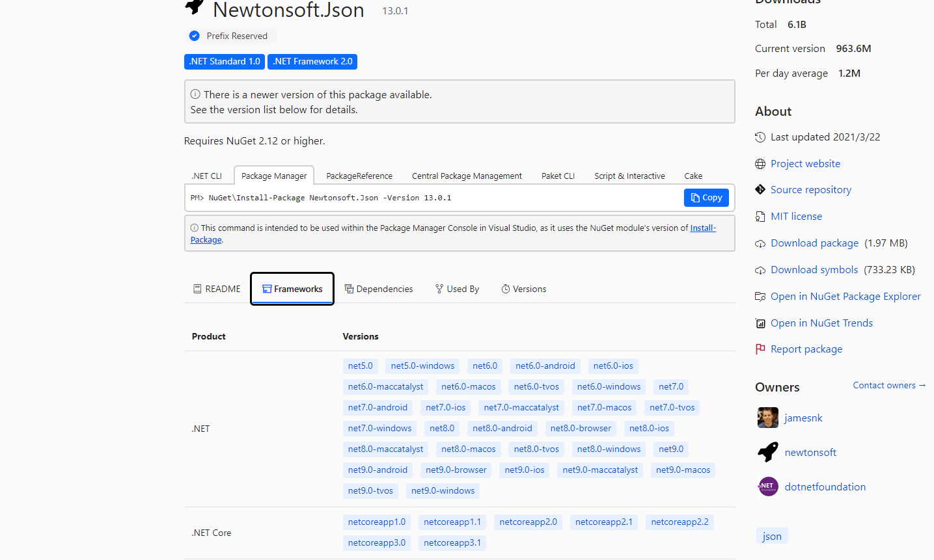Click the git icon beside Source repository
Viewport: 934px width, 560px height.
coord(760,190)
